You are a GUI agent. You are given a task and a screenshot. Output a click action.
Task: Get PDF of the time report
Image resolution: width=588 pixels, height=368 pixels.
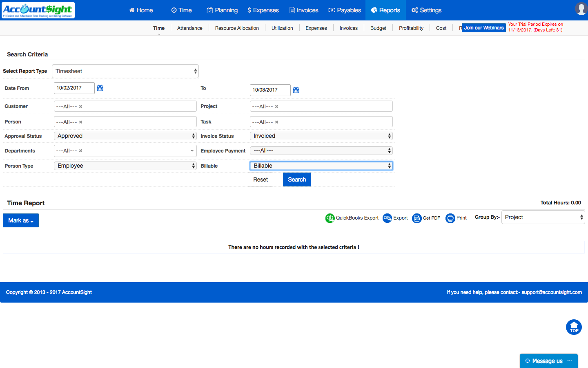point(426,218)
